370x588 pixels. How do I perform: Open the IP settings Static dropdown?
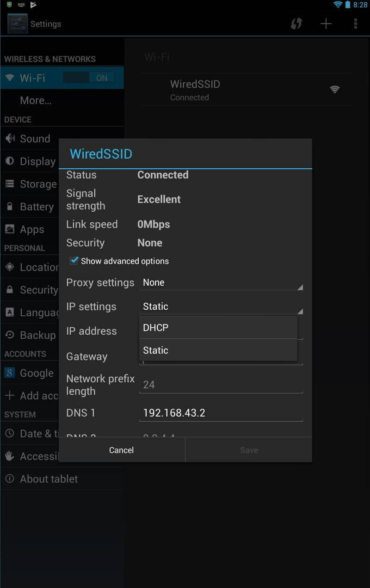(221, 306)
